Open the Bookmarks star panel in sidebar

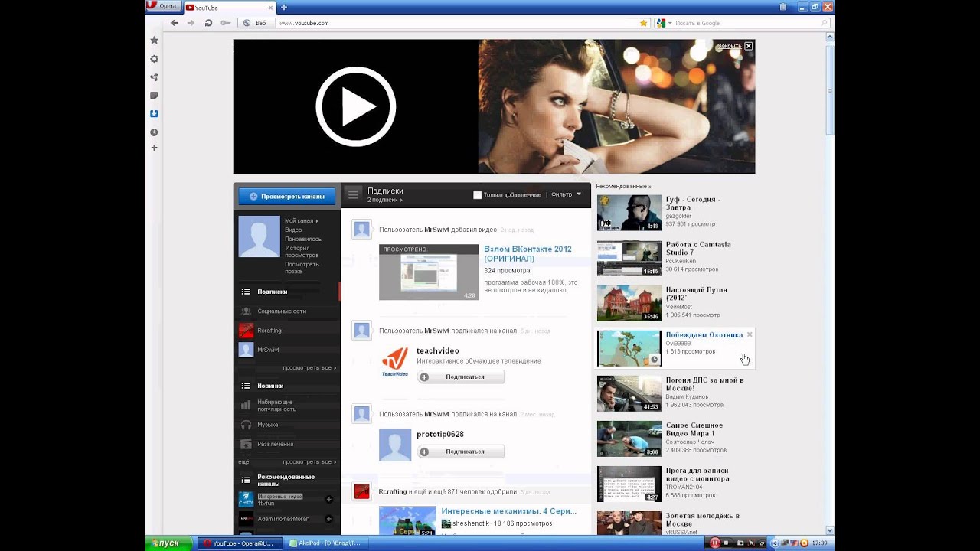154,40
